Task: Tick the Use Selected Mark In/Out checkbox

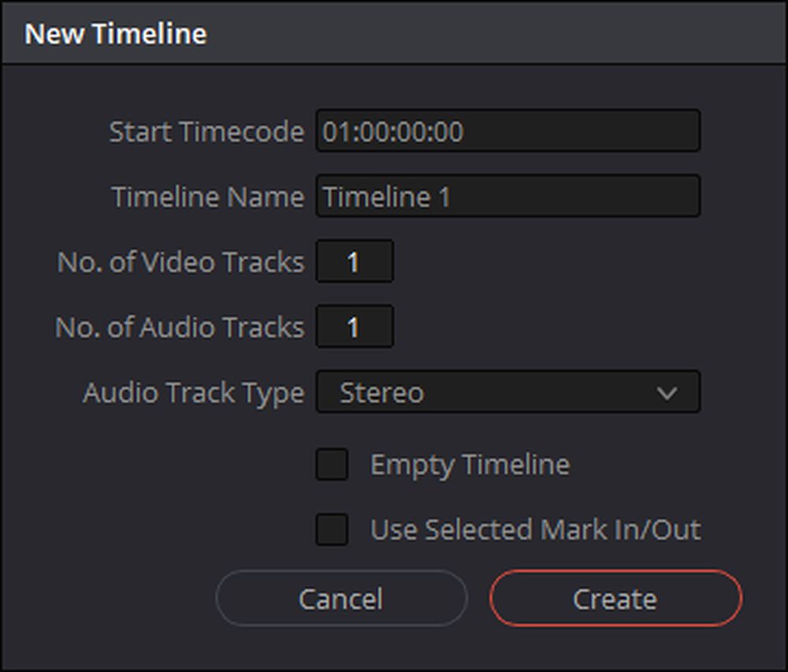Action: click(332, 529)
